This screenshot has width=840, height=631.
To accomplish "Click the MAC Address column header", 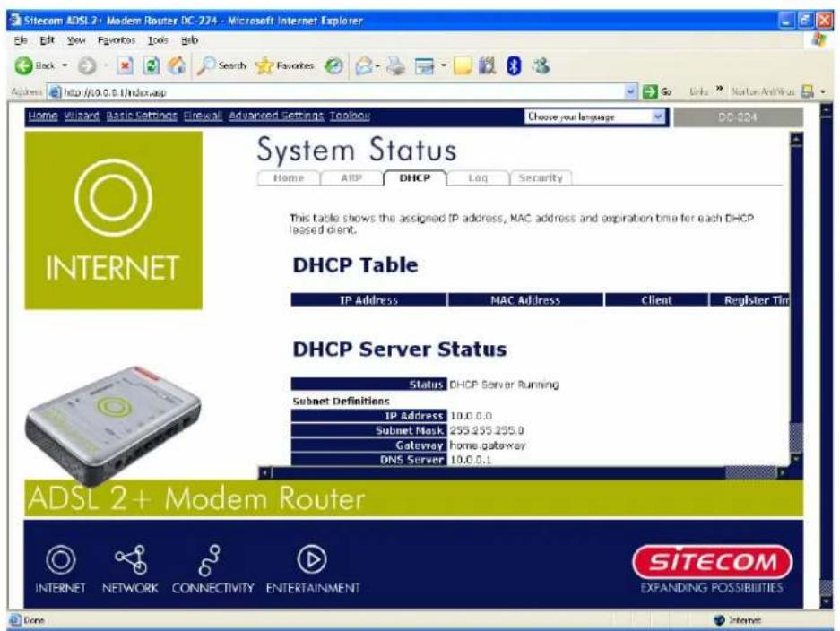I will (525, 300).
